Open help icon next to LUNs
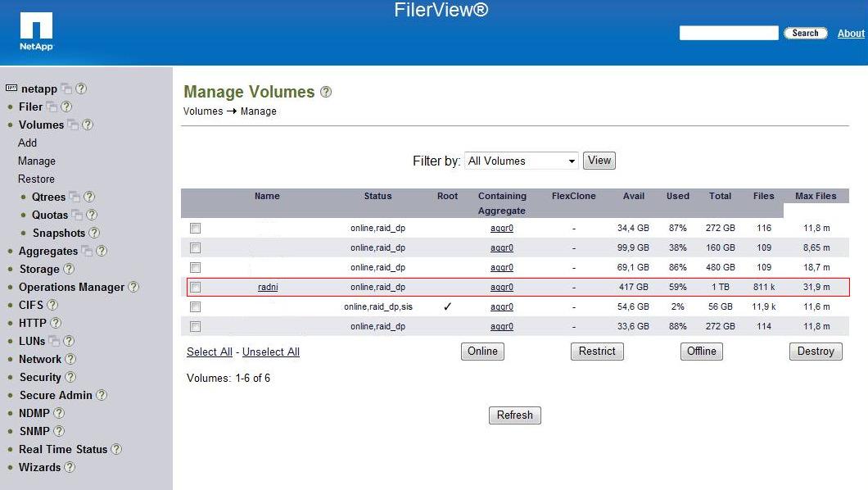868x490 pixels. (x=69, y=341)
